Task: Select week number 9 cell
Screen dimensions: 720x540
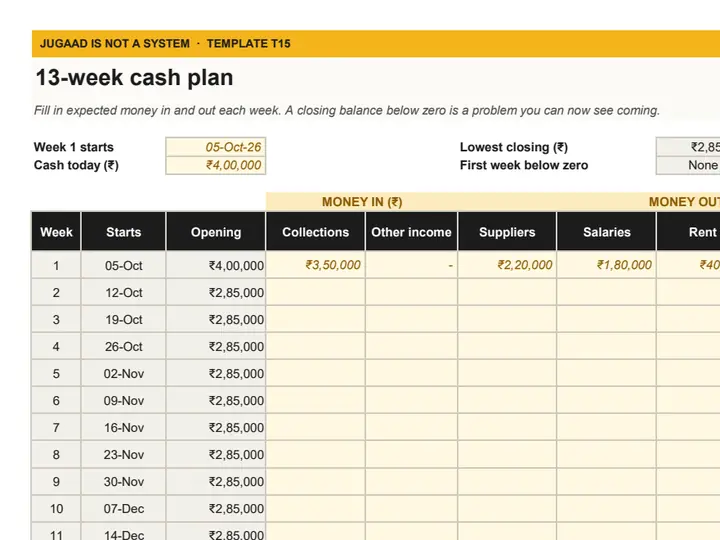Action: tap(56, 481)
